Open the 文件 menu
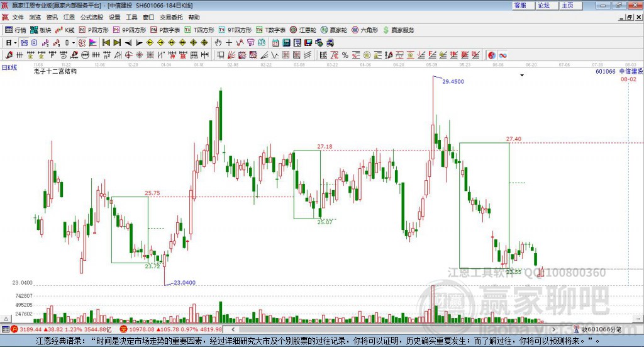Viewport: 644px width, 347px height. click(18, 17)
